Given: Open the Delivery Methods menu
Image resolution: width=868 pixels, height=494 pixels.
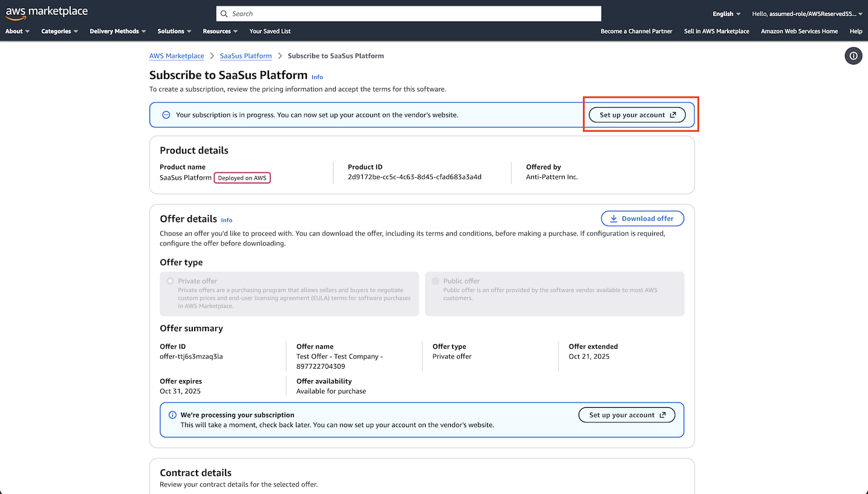Looking at the screenshot, I should pyautogui.click(x=118, y=31).
